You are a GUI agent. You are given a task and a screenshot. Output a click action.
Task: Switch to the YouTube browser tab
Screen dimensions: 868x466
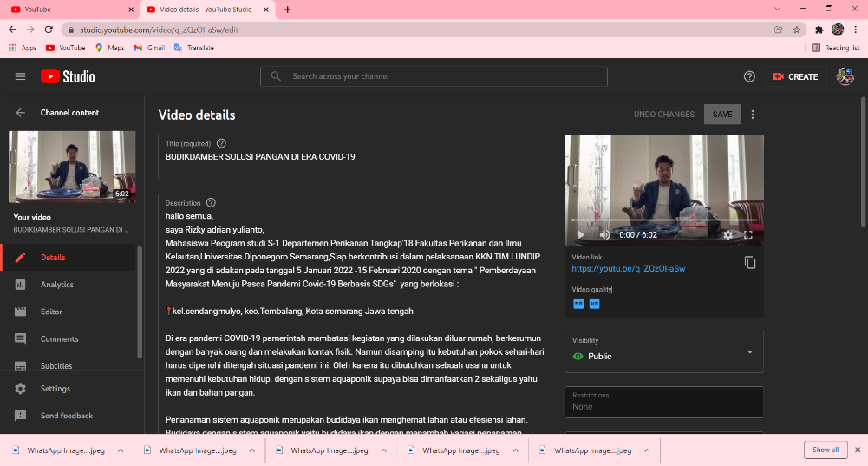(x=70, y=10)
